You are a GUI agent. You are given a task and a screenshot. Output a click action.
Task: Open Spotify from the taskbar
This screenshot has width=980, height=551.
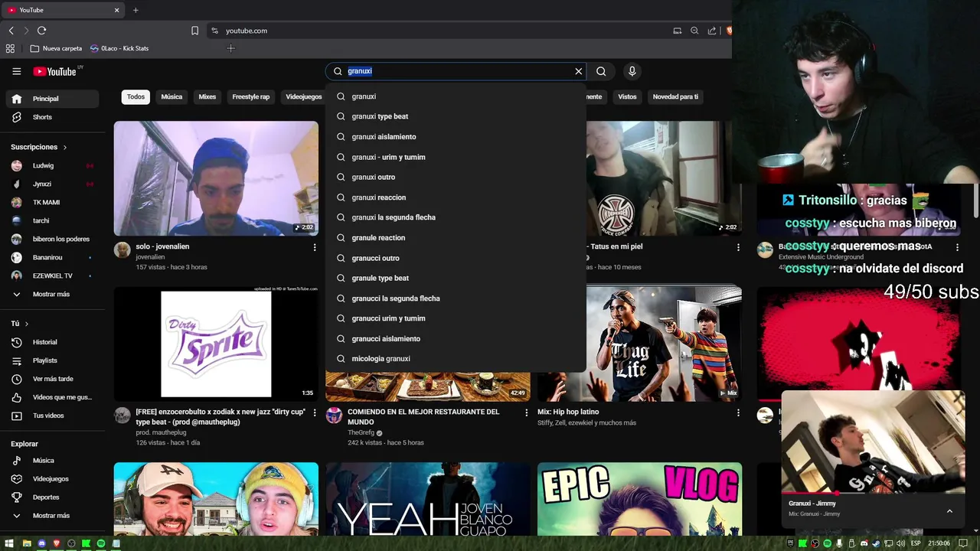101,543
